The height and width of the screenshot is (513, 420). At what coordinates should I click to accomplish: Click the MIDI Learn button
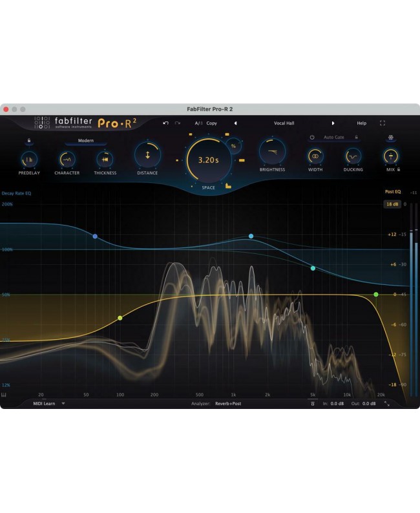tap(44, 403)
